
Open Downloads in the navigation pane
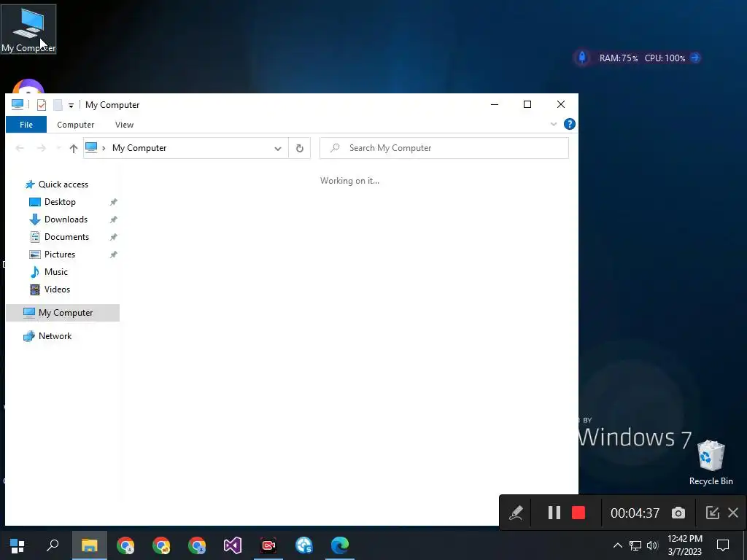point(66,219)
